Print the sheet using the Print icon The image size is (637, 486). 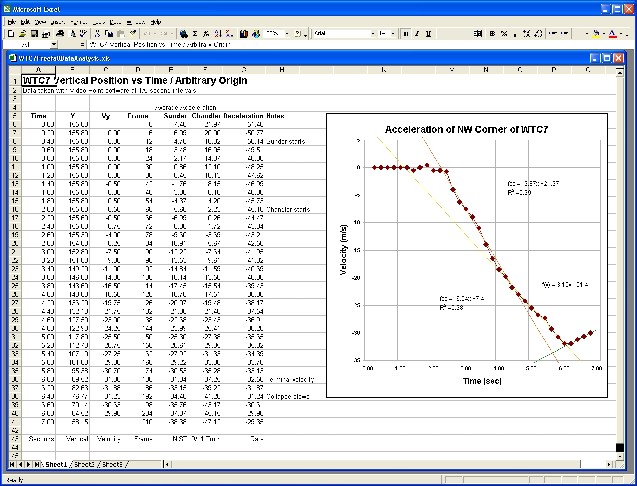pos(60,34)
